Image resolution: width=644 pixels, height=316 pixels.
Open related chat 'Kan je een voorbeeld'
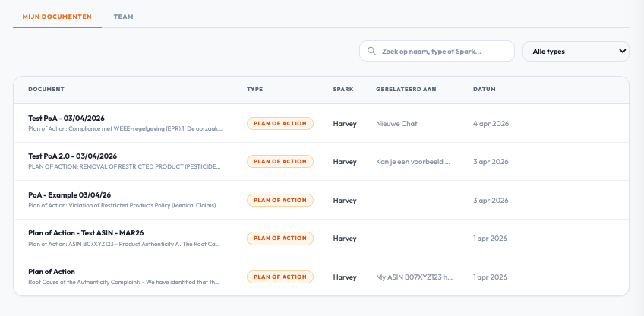click(413, 162)
